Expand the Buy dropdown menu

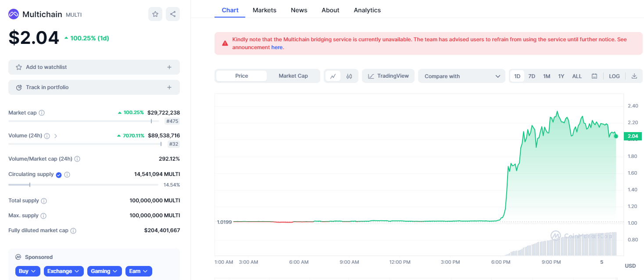point(28,271)
